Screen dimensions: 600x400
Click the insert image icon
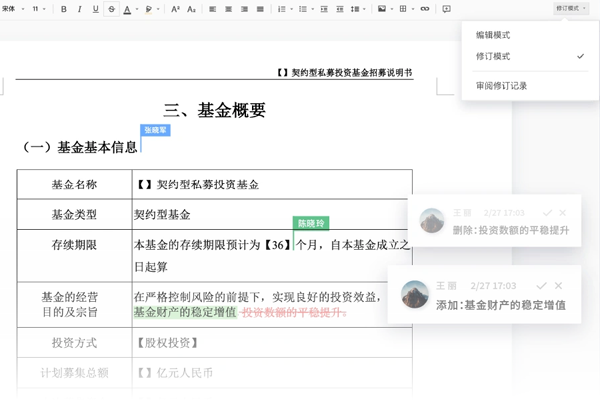381,9
